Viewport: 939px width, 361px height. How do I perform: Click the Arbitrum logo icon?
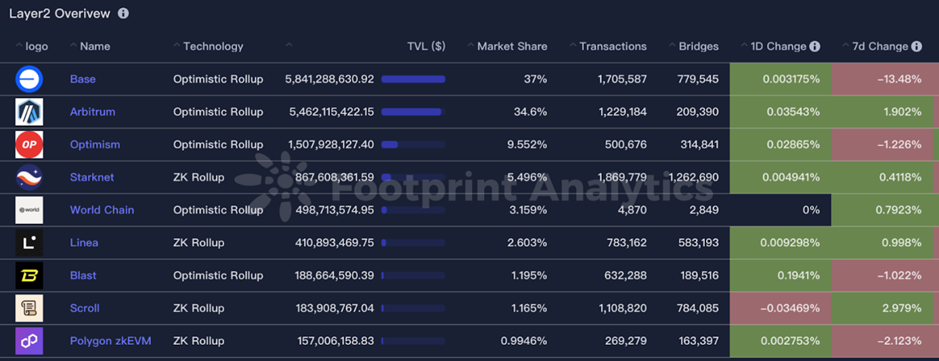coord(29,112)
